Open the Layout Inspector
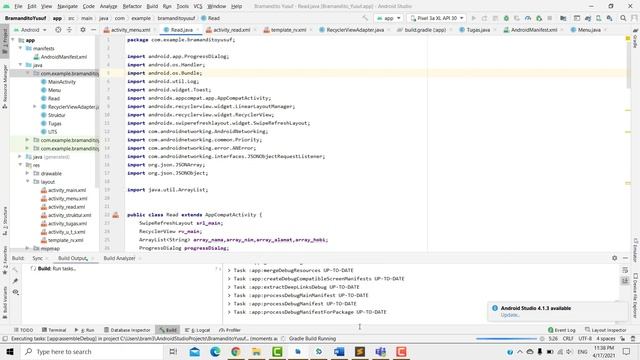The image size is (640, 360). [605, 330]
